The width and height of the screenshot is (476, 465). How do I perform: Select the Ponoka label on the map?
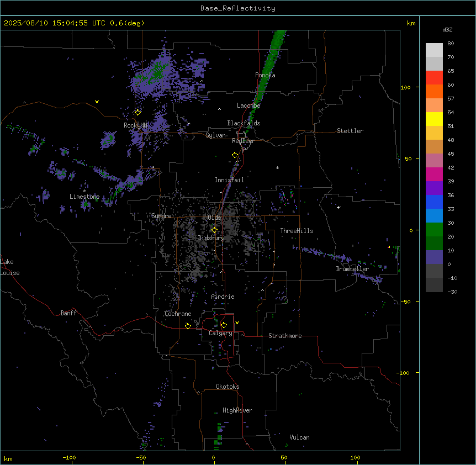click(265, 75)
